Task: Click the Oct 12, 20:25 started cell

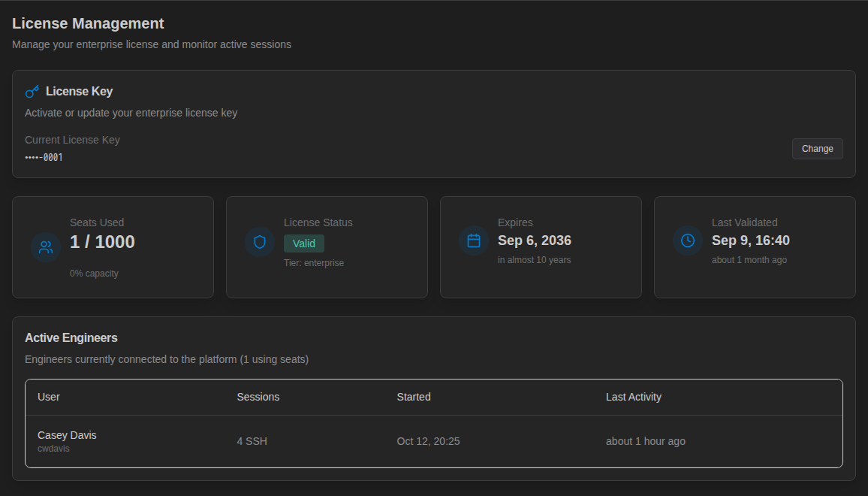Action: tap(429, 441)
